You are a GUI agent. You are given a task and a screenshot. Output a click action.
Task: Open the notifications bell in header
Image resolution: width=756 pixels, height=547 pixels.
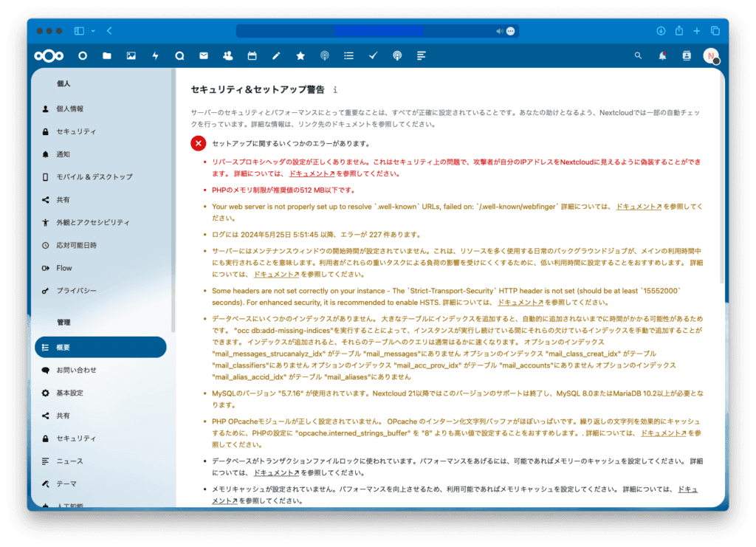[662, 55]
